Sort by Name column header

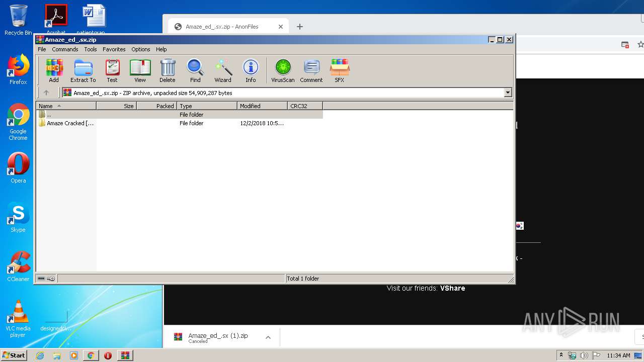66,106
